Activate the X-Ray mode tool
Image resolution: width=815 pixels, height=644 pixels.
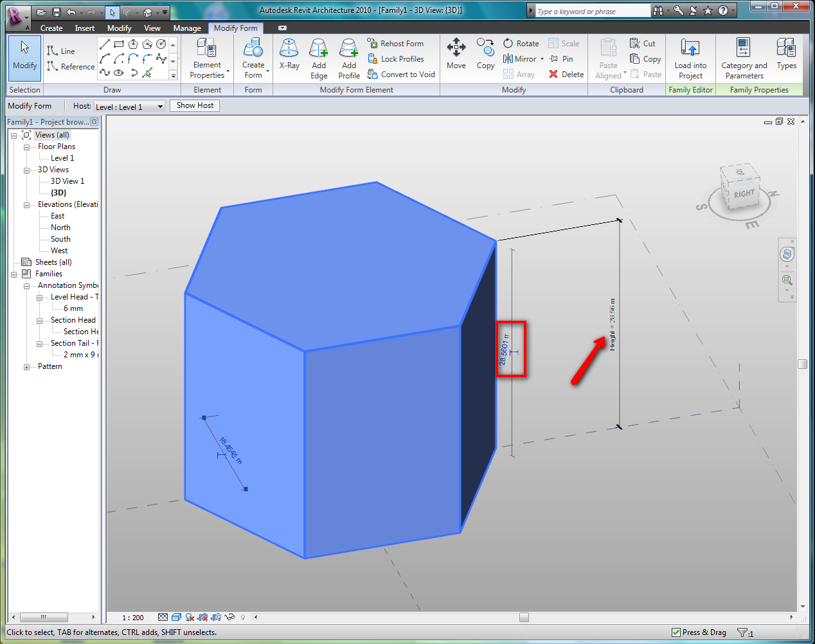click(x=289, y=57)
